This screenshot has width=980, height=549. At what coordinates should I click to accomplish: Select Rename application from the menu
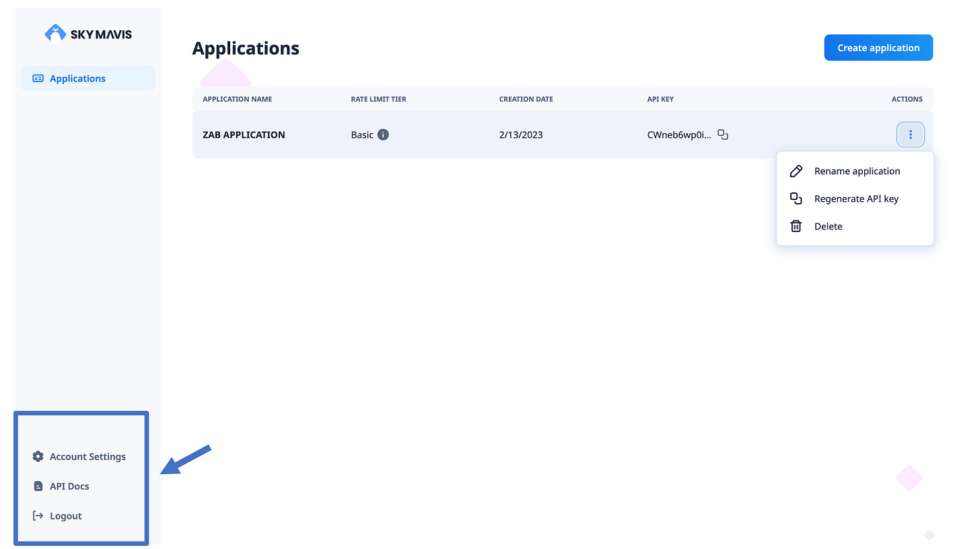855,171
